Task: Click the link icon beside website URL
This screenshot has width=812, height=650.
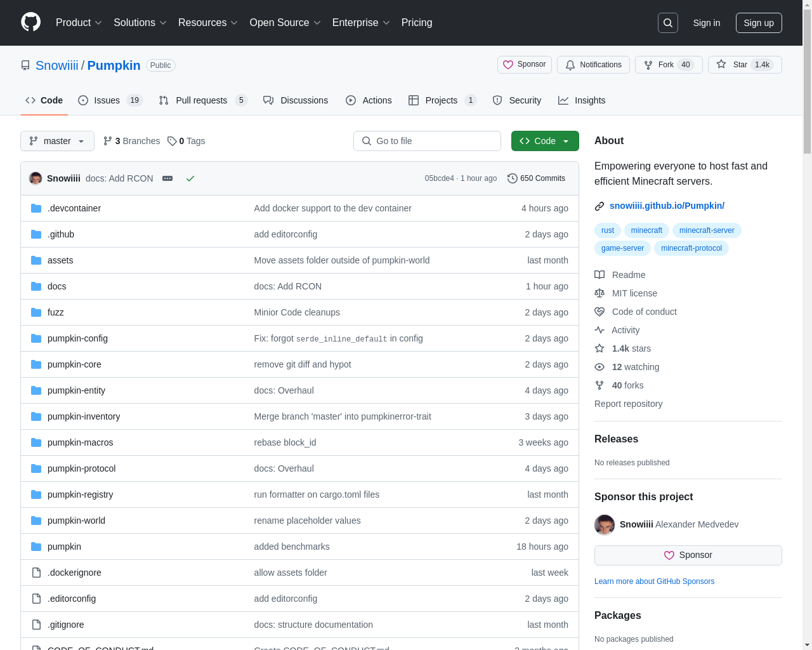Action: click(599, 206)
